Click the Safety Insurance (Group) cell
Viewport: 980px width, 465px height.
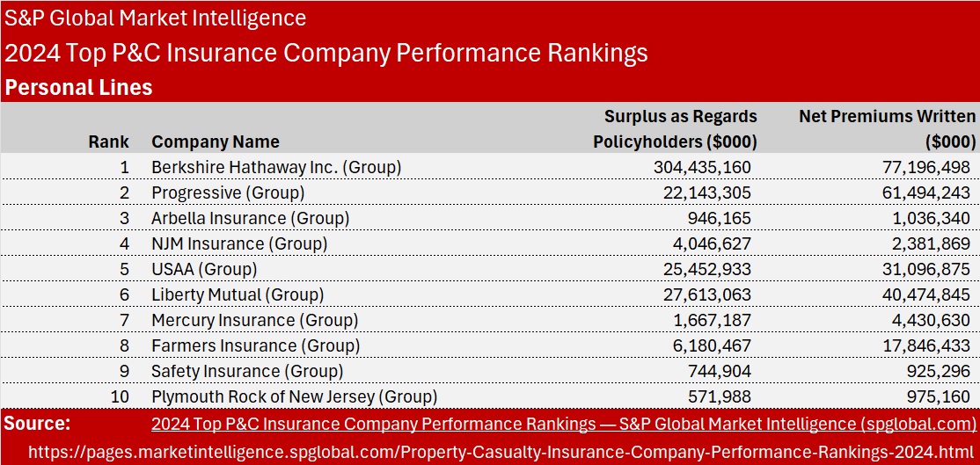[x=247, y=371]
